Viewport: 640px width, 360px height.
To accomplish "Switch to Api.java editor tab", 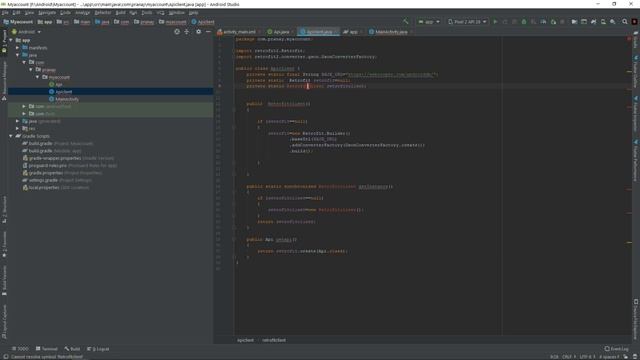I will (x=280, y=32).
